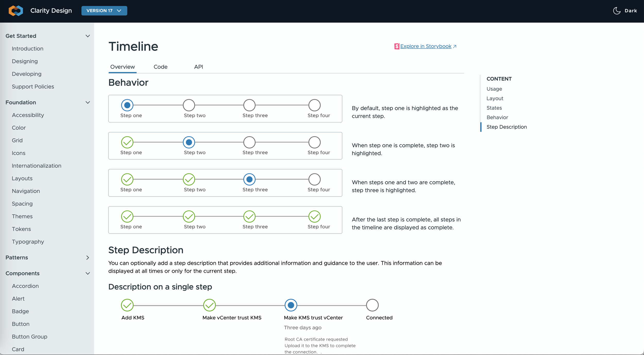Jump to Usage in the Content list
This screenshot has width=644, height=355.
coord(494,89)
